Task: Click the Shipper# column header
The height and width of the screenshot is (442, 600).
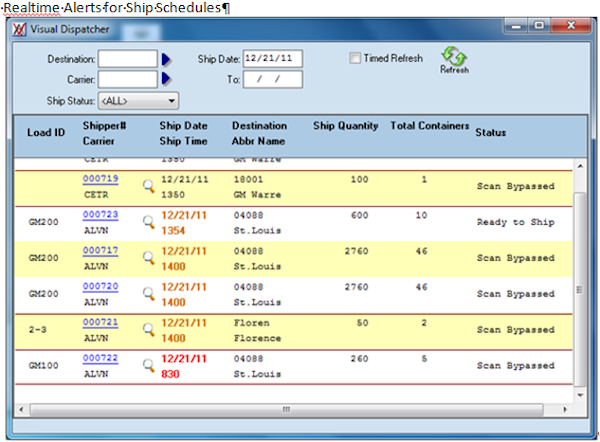Action: 104,126
